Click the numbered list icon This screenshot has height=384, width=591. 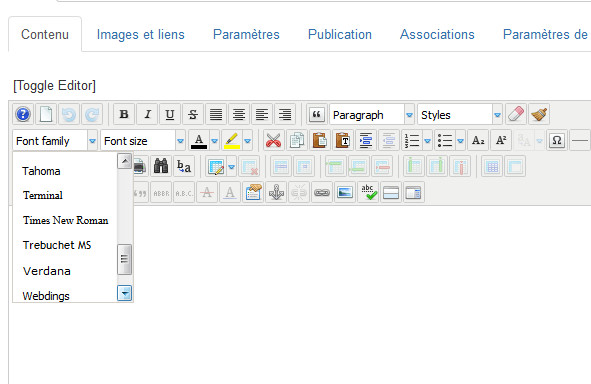(412, 141)
